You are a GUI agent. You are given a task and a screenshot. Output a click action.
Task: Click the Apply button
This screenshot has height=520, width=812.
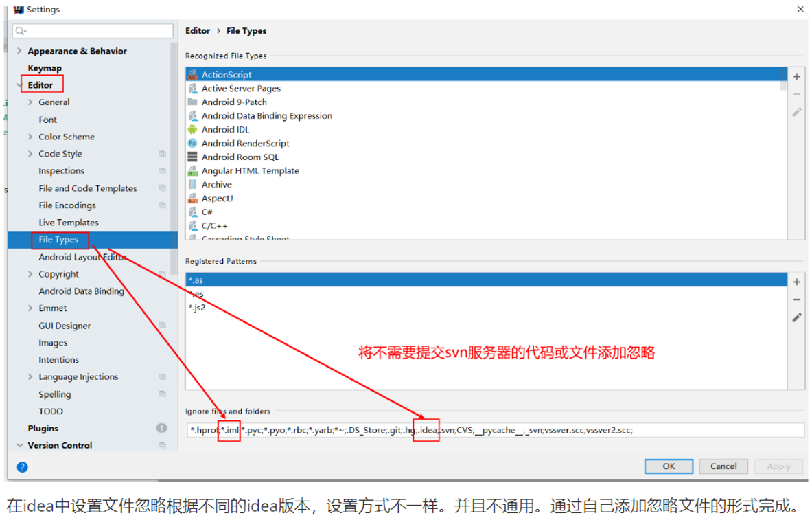[778, 466]
